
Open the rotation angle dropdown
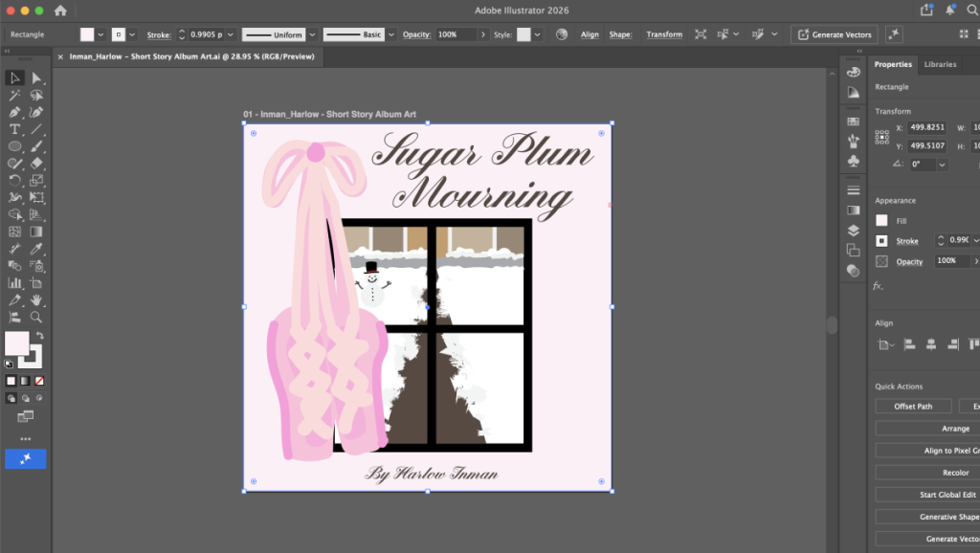(x=942, y=165)
